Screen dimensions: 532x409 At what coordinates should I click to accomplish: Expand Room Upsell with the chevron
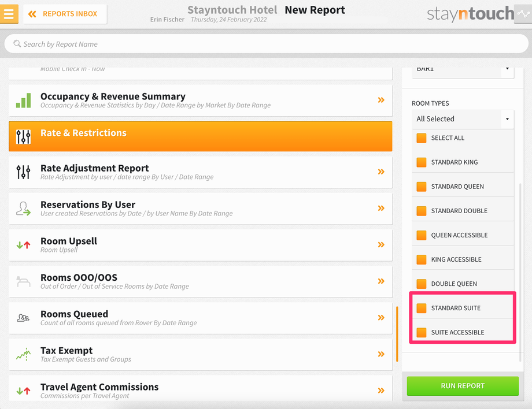(381, 245)
